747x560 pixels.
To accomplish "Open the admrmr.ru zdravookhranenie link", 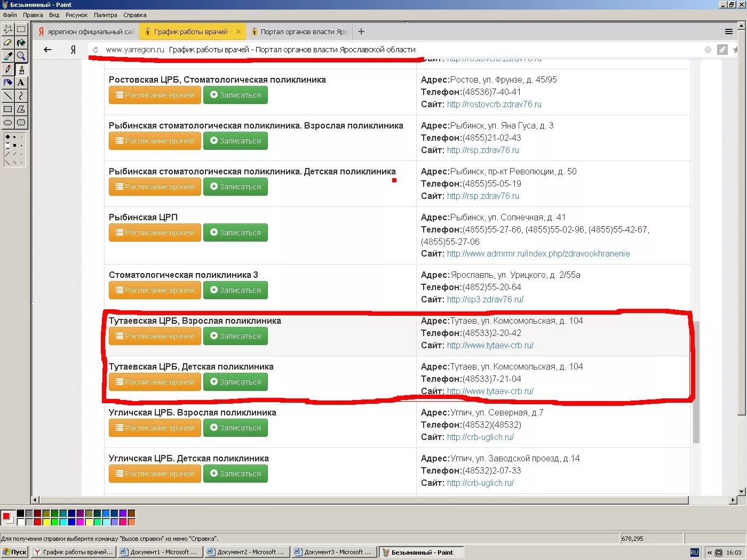I will 538,254.
